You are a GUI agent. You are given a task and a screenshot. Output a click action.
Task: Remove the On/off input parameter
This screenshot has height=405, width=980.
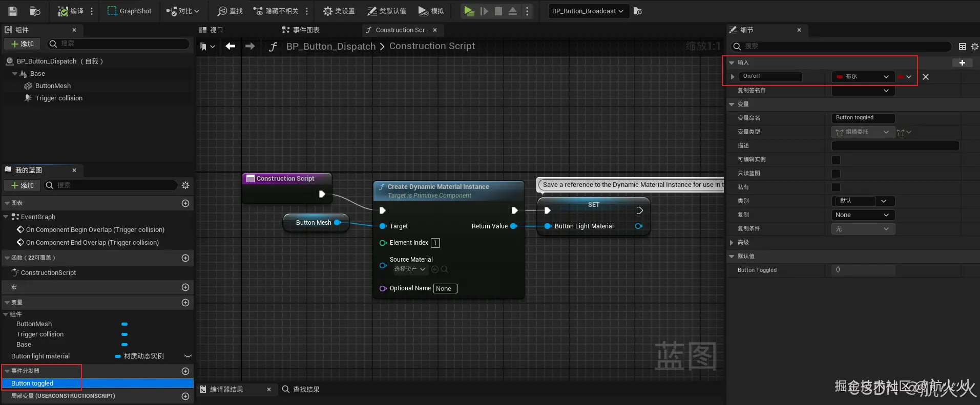tap(925, 77)
